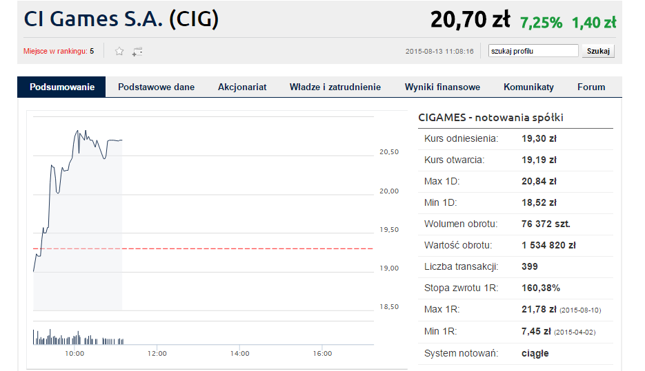The image size is (645, 371).
Task: Click the 20,00 price axis label
Action: 389,191
